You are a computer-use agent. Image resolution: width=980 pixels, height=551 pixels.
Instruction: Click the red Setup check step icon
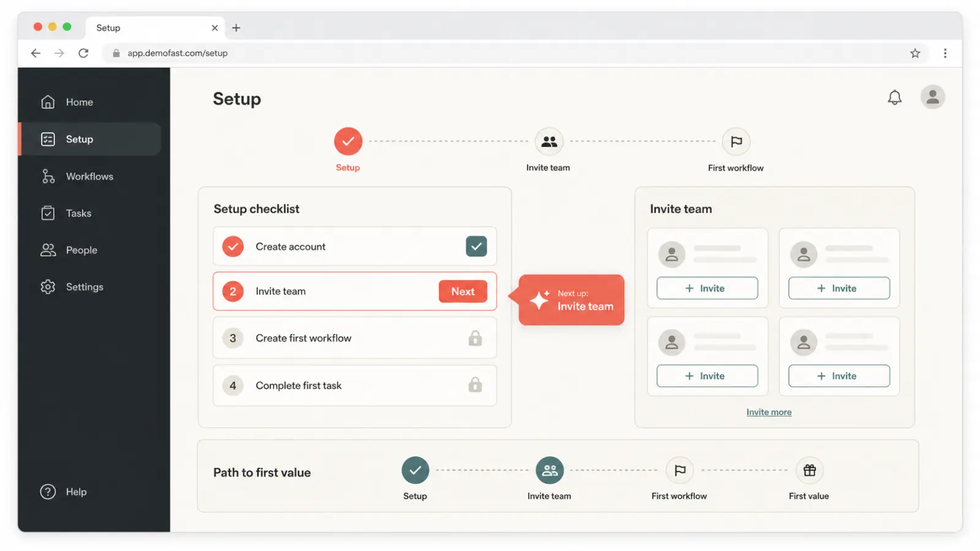[348, 141]
